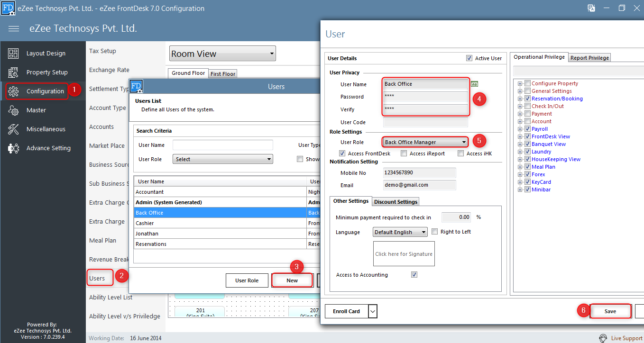Expand the General Settings tree node

click(520, 91)
